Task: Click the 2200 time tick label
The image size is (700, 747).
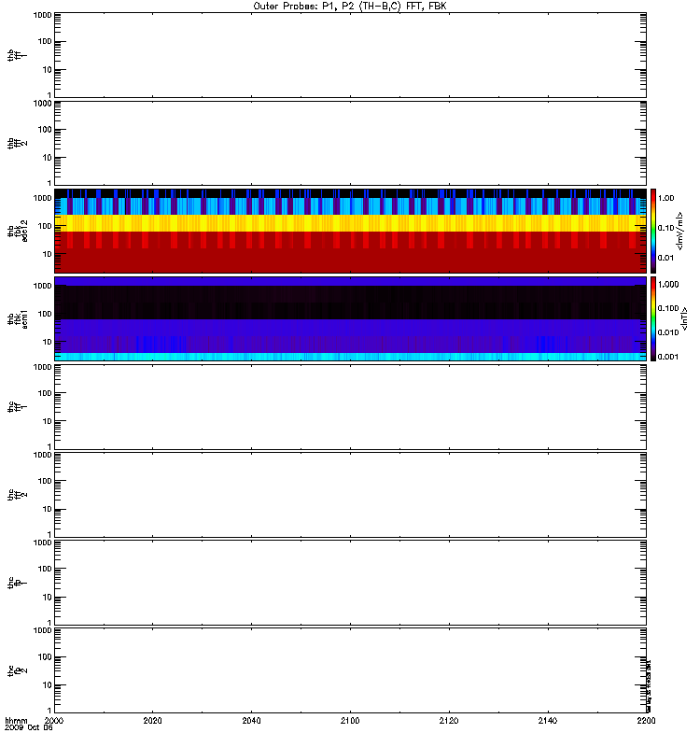Action: (646, 720)
